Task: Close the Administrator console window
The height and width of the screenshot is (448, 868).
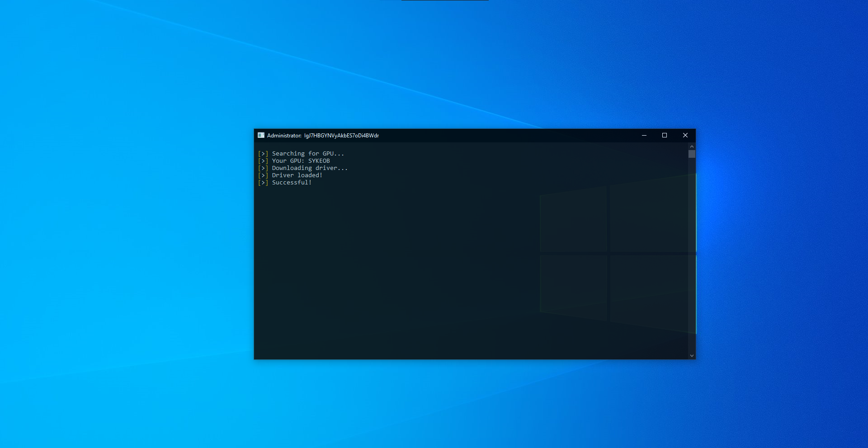Action: (685, 135)
